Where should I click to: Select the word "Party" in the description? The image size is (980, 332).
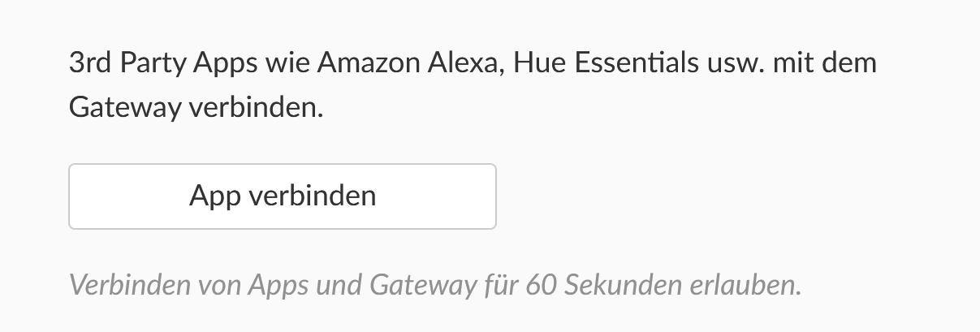[x=153, y=63]
